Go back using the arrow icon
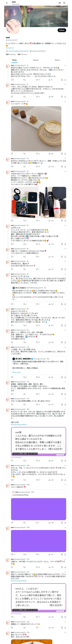Viewport: 72px width, 644px height. point(7,3)
